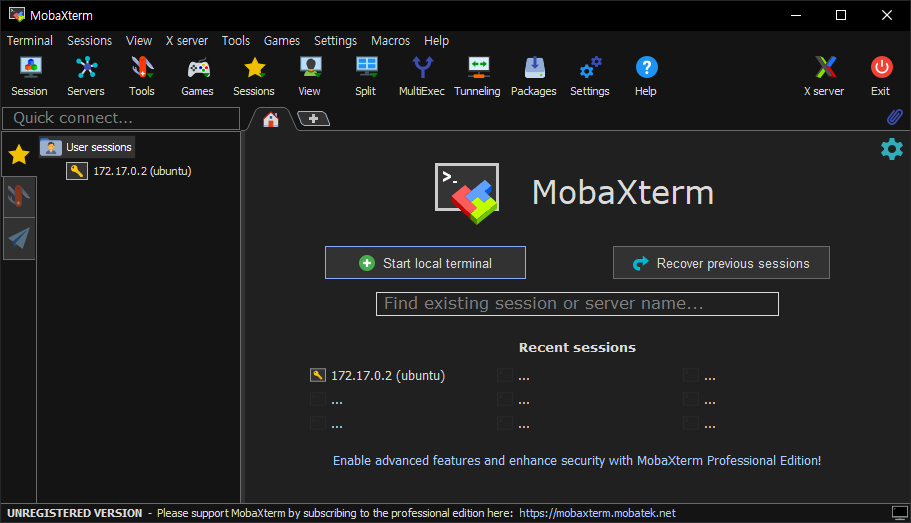
Task: Open recent session 172.17.0.2 (ubuntu)
Action: (x=388, y=375)
